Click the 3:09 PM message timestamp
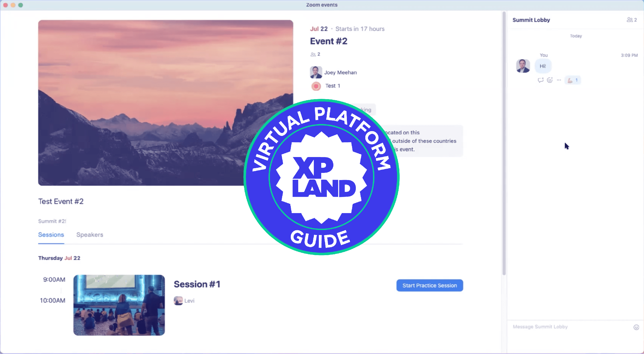644x354 pixels. [x=629, y=55]
